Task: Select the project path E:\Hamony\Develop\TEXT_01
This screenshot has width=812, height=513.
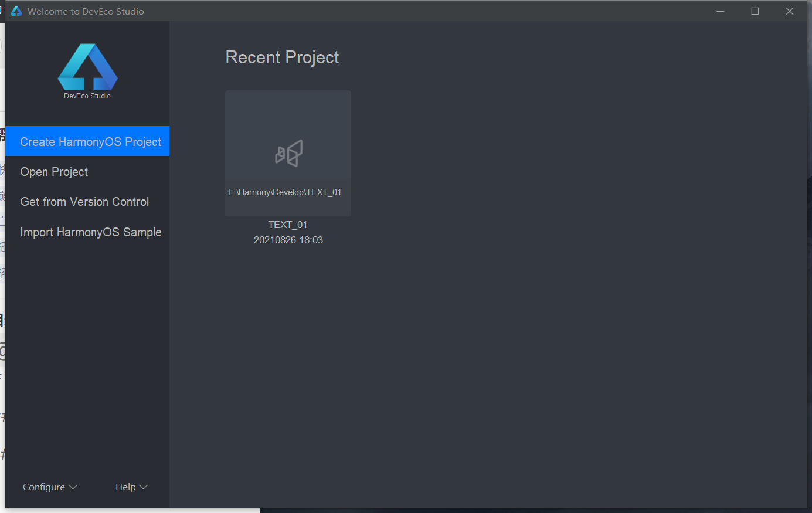Action: tap(285, 192)
